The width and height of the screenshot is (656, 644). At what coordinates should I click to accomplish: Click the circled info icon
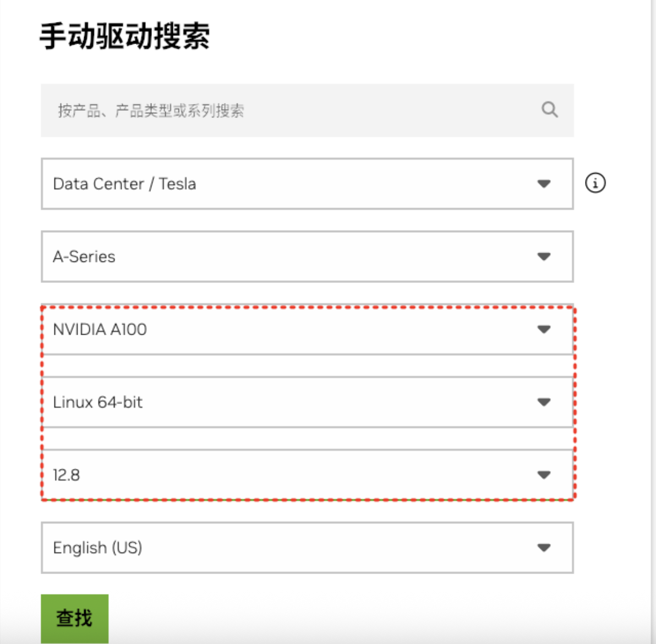[x=595, y=183]
